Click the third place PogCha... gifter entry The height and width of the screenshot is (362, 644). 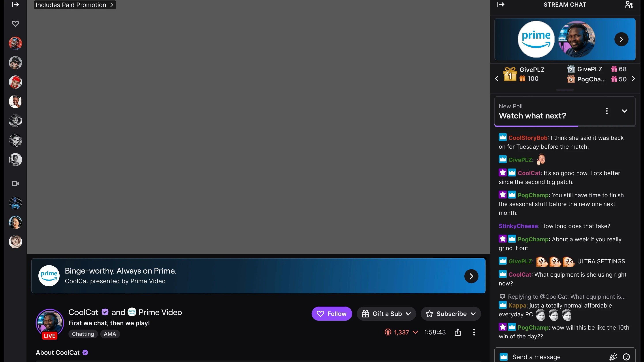(597, 79)
